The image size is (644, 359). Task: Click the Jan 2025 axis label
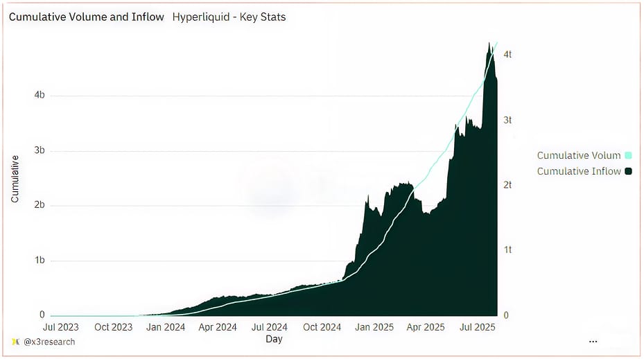(374, 327)
